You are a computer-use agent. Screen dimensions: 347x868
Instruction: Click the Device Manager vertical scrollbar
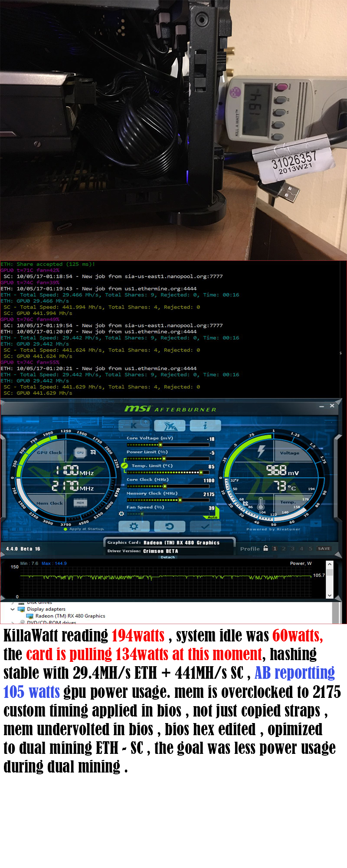click(335, 612)
